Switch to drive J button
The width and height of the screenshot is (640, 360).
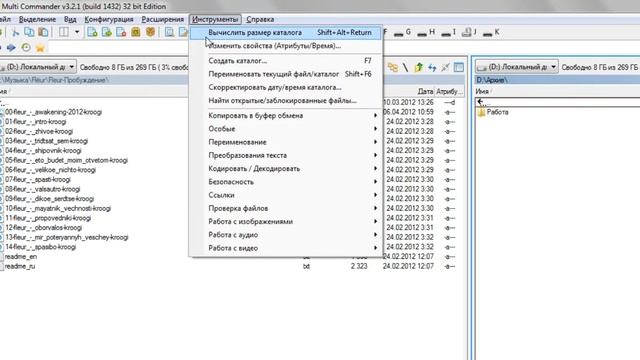469,33
